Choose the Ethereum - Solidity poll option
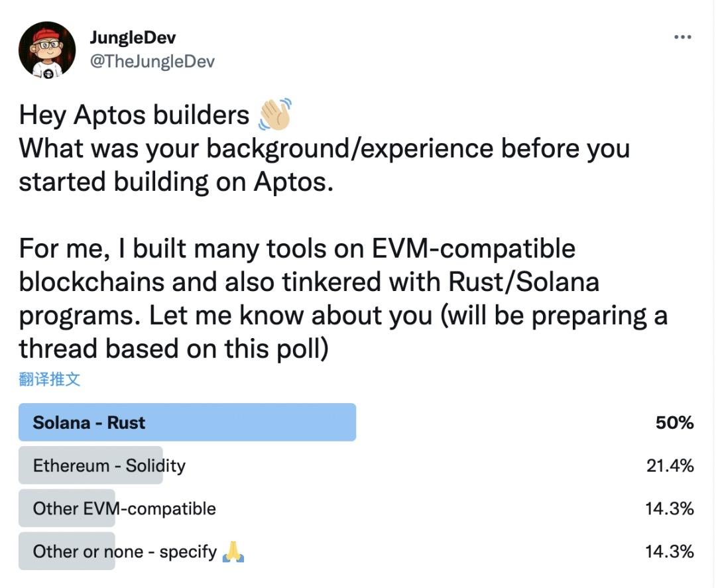716x588 pixels. (109, 465)
